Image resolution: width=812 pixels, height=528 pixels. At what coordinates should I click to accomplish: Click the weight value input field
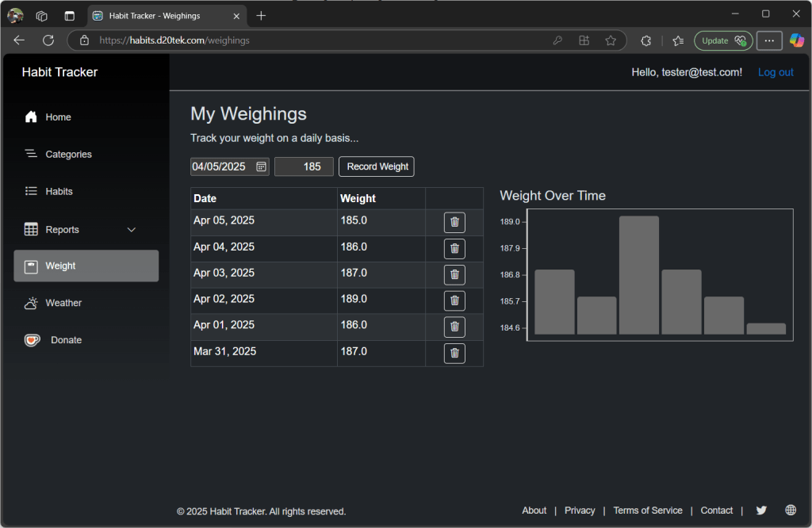tap(304, 166)
